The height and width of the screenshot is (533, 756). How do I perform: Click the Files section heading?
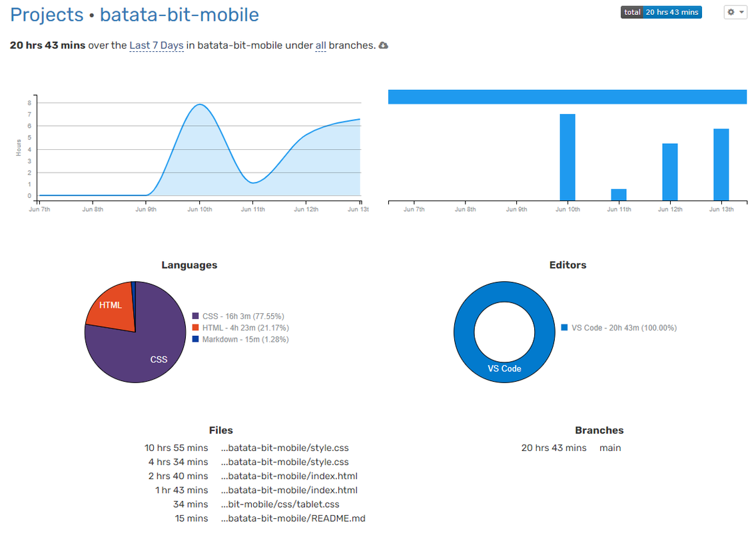tap(221, 430)
